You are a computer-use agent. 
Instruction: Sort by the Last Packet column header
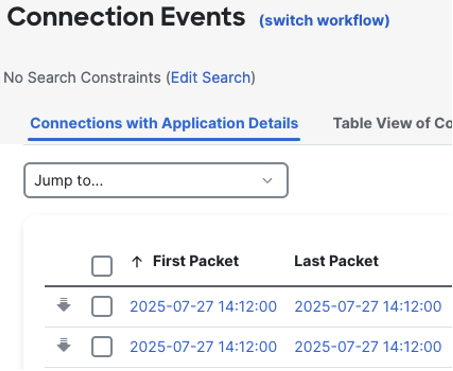(x=336, y=261)
